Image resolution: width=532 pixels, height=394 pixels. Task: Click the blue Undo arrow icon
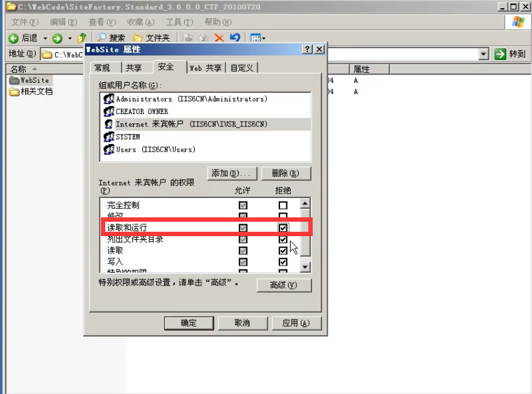(x=235, y=38)
